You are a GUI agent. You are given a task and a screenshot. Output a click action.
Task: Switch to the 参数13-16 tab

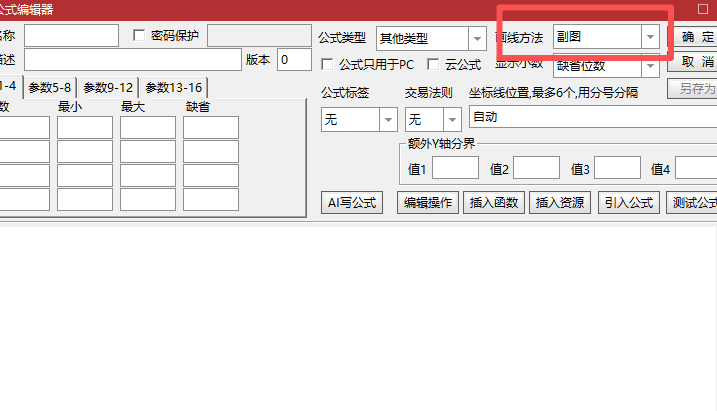174,87
